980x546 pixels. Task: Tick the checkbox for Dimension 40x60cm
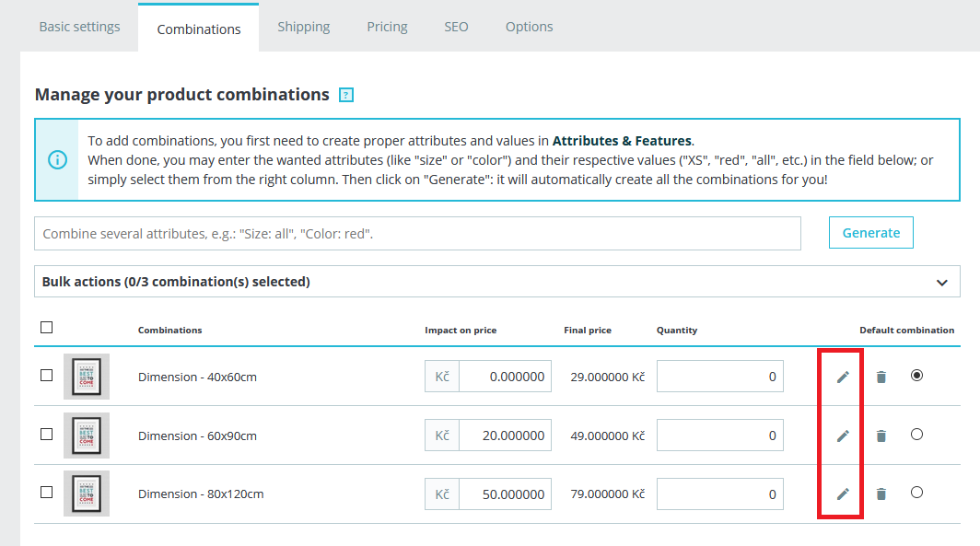(x=47, y=376)
